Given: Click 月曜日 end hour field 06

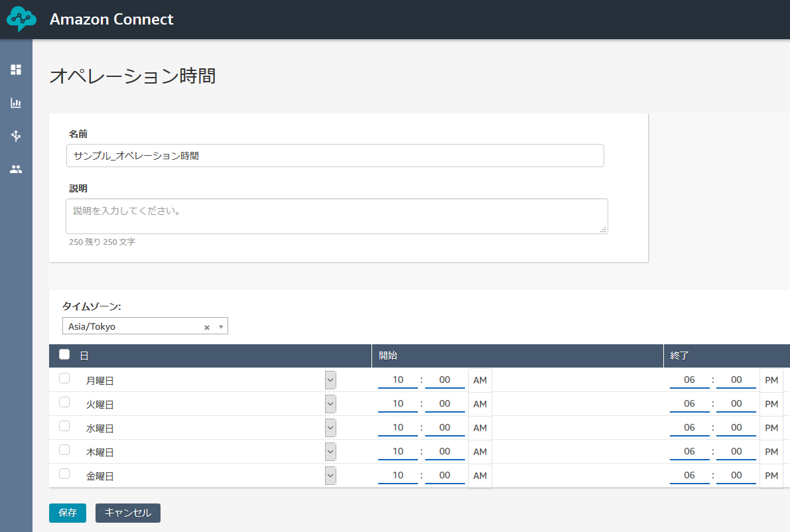Looking at the screenshot, I should tap(689, 380).
